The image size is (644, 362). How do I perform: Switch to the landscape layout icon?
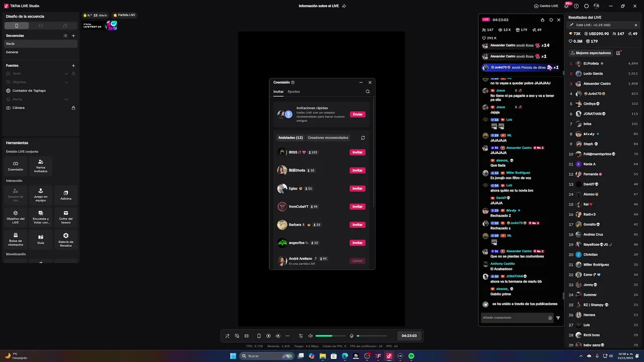pos(41,26)
